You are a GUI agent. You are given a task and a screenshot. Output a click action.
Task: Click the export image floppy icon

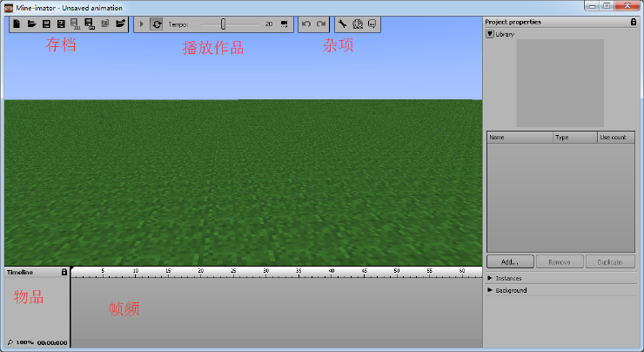pos(90,24)
